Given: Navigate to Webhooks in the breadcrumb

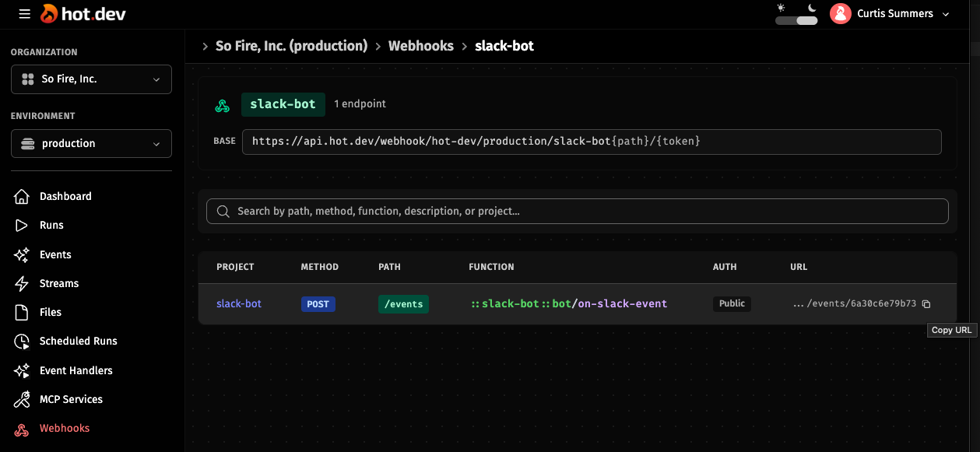Looking at the screenshot, I should pos(421,45).
